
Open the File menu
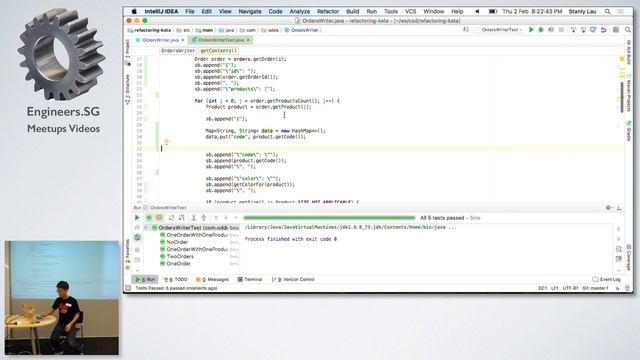(190, 11)
